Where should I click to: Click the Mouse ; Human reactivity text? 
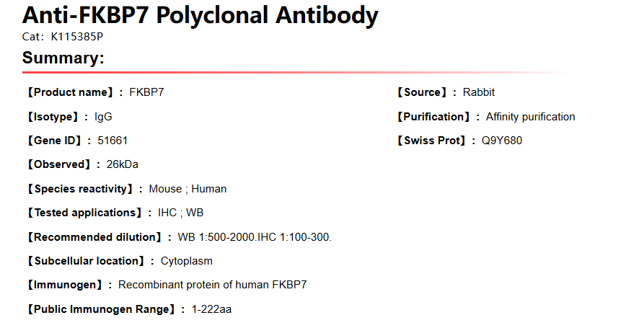(188, 189)
